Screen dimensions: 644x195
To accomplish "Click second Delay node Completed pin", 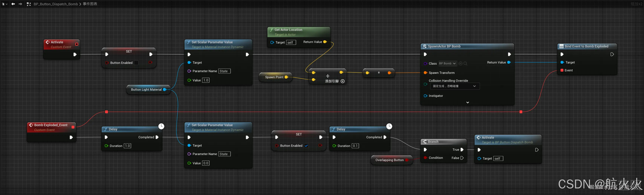I will (385, 137).
